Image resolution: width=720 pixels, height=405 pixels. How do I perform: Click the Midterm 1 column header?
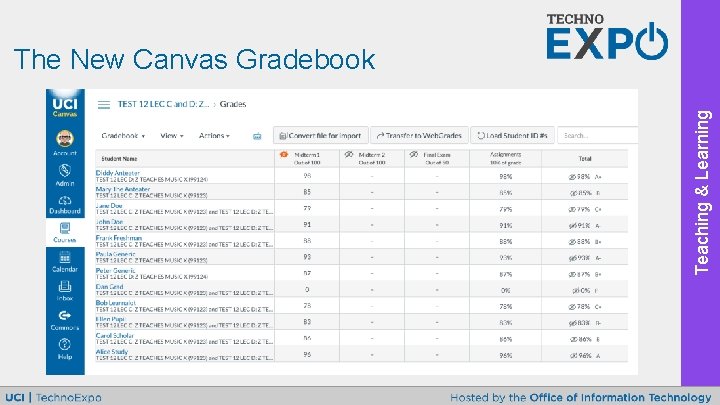point(307,158)
